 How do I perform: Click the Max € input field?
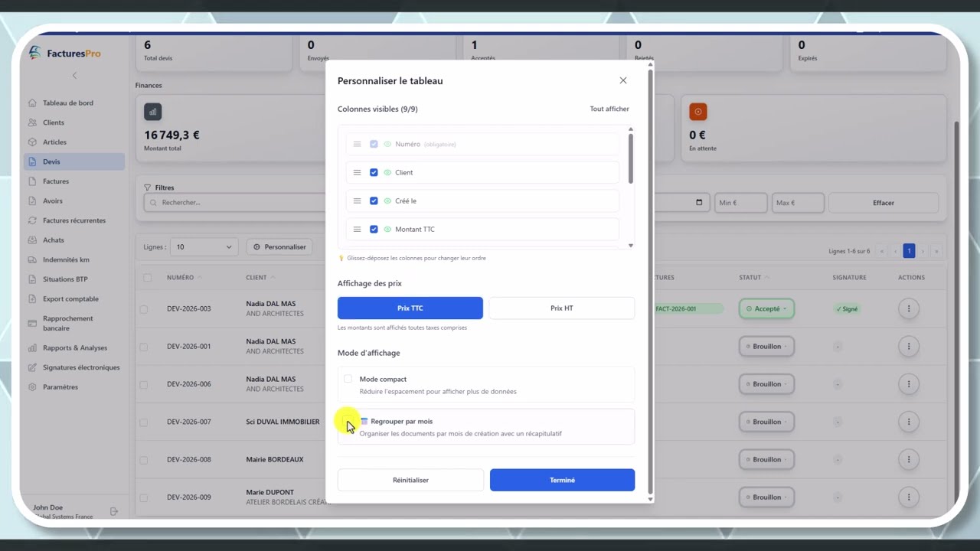click(798, 203)
